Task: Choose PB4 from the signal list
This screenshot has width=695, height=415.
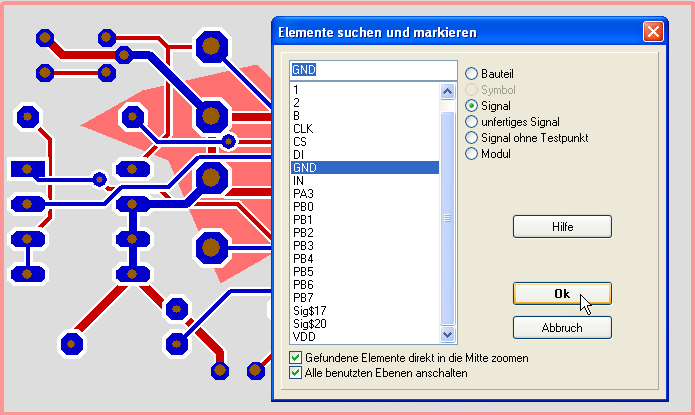Action: [303, 259]
